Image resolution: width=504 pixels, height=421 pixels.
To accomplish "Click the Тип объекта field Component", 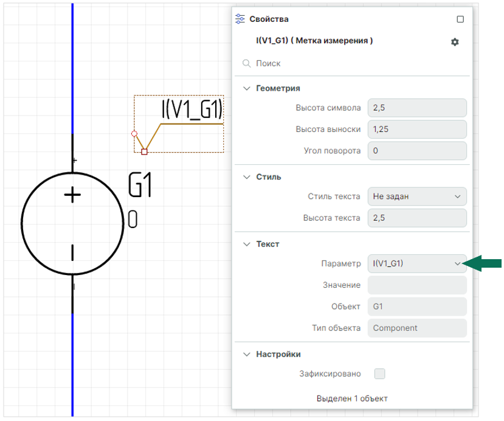I will 417,329.
